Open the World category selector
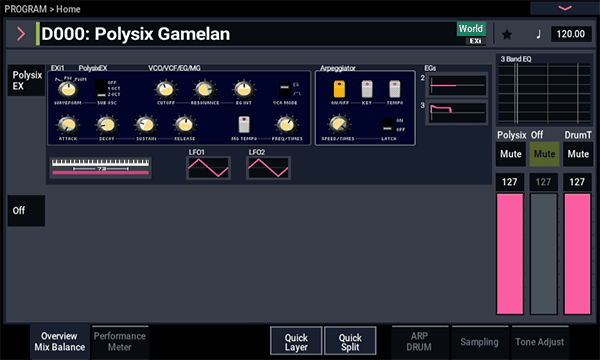This screenshot has width=600, height=360. [x=471, y=29]
